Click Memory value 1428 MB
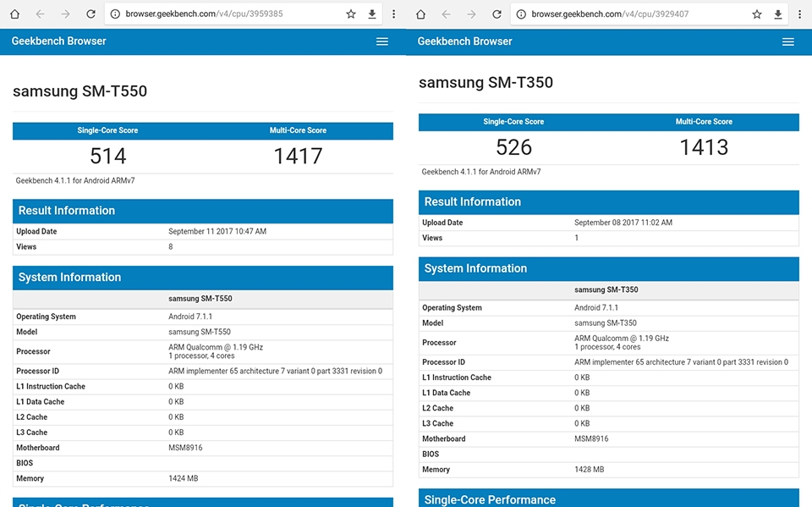The height and width of the screenshot is (507, 812). pyautogui.click(x=590, y=470)
